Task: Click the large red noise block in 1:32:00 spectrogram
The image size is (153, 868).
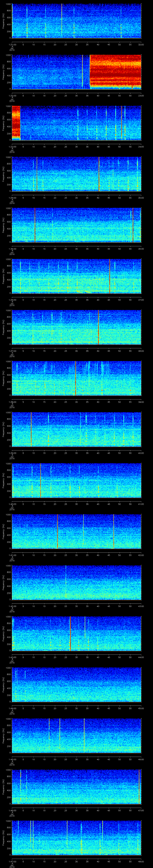Action: pos(115,71)
